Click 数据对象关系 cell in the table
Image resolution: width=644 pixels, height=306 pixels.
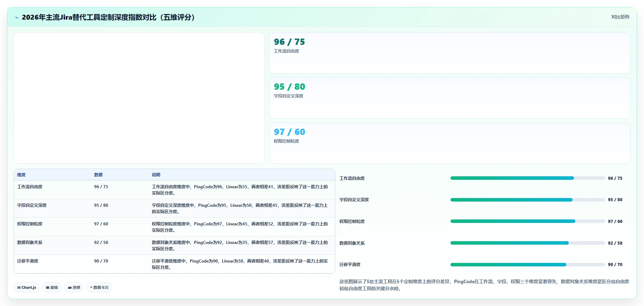(30, 243)
